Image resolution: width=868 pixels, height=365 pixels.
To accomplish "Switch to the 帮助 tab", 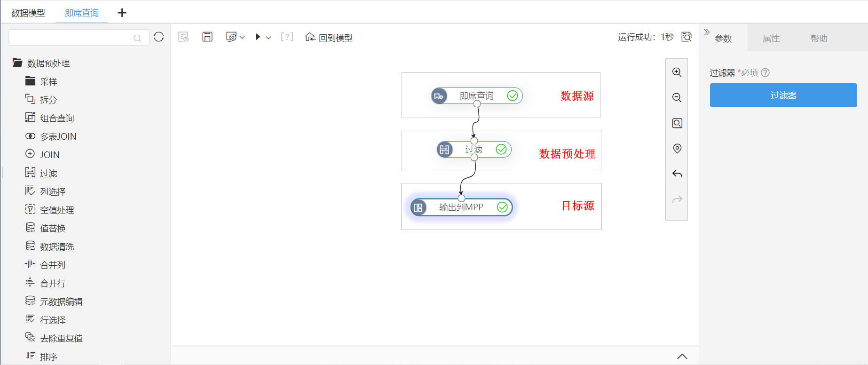I will click(x=819, y=38).
